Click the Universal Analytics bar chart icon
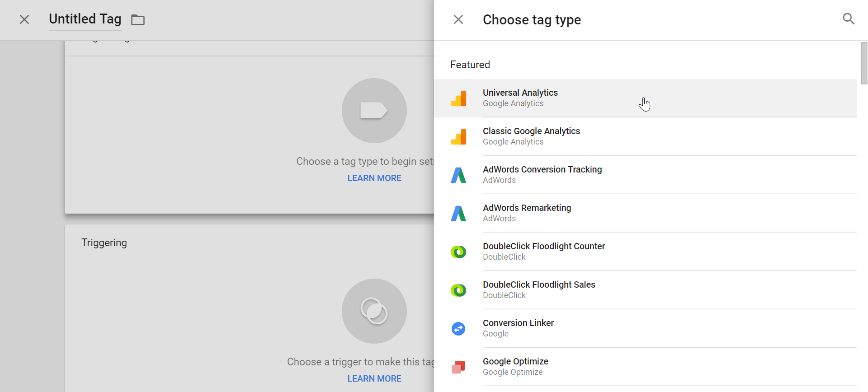The height and width of the screenshot is (392, 868). pos(458,98)
